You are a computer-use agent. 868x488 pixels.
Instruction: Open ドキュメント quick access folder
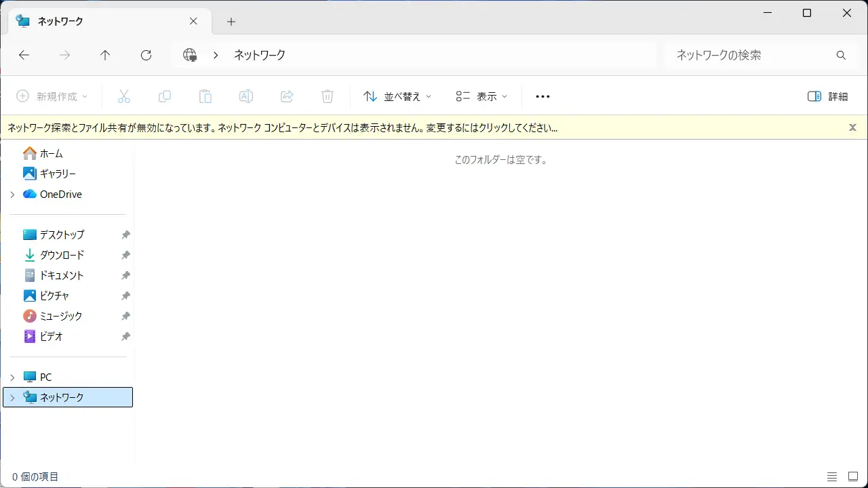[54, 275]
